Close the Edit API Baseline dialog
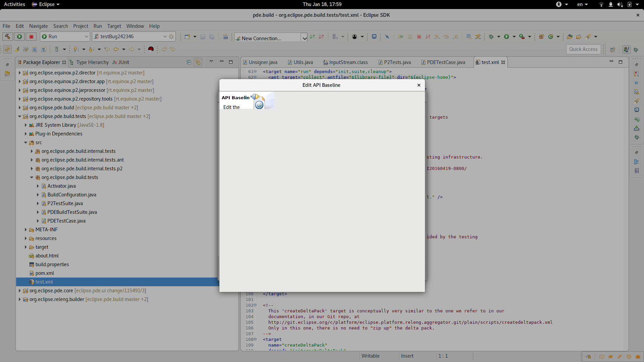644x362 pixels. (x=419, y=85)
